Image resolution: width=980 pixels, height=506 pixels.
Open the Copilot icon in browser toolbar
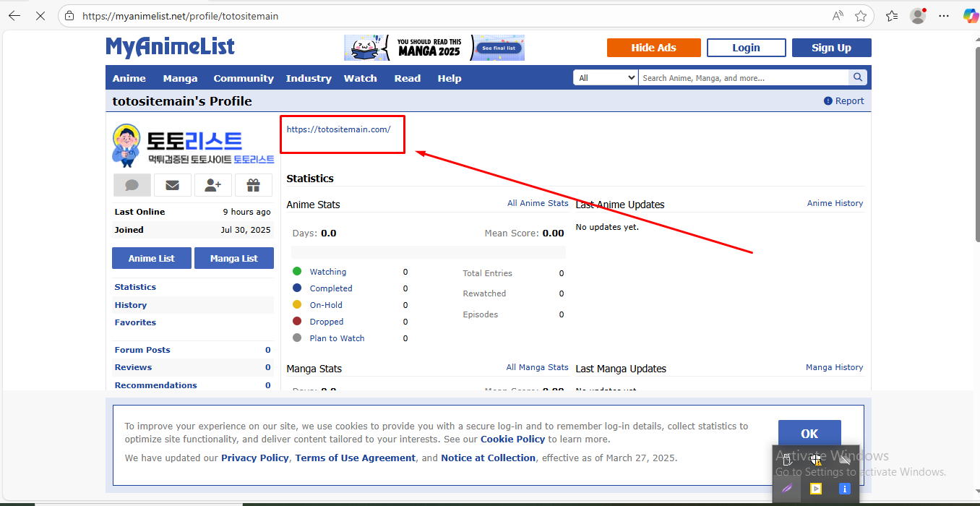pos(970,16)
